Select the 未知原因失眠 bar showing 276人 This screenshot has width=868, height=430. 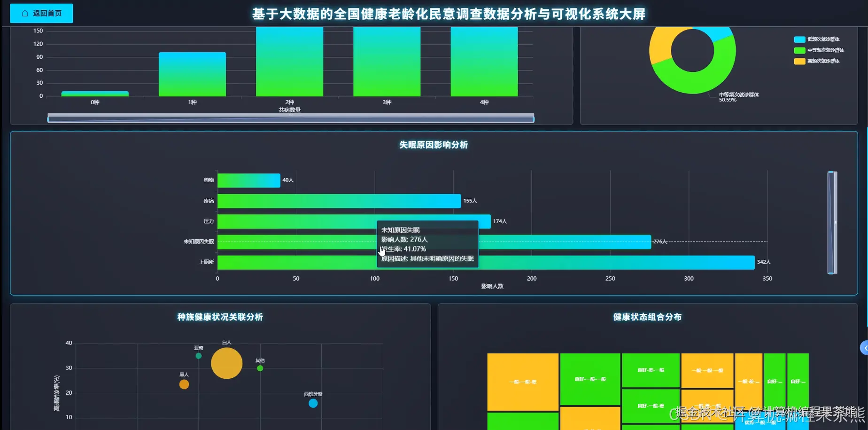click(564, 242)
